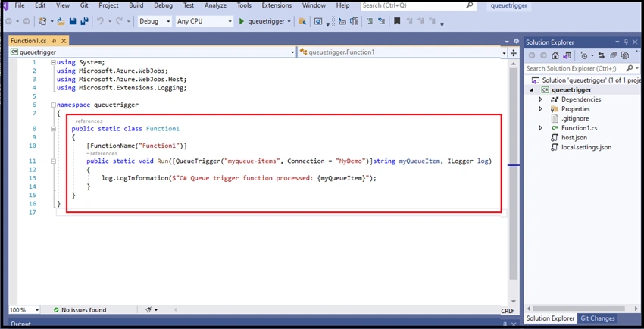This screenshot has width=644, height=329.
Task: Click the CRLF line ending indicator
Action: click(x=508, y=311)
